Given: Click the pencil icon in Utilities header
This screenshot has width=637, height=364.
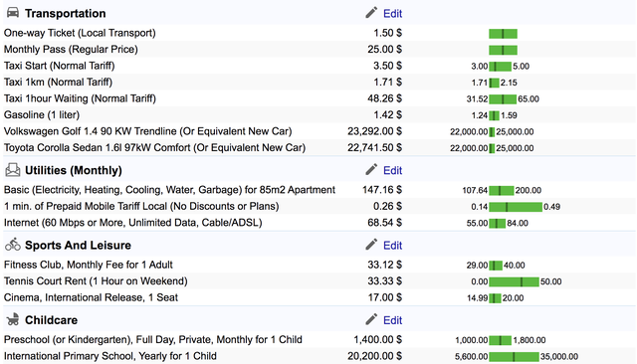Looking at the screenshot, I should click(371, 170).
